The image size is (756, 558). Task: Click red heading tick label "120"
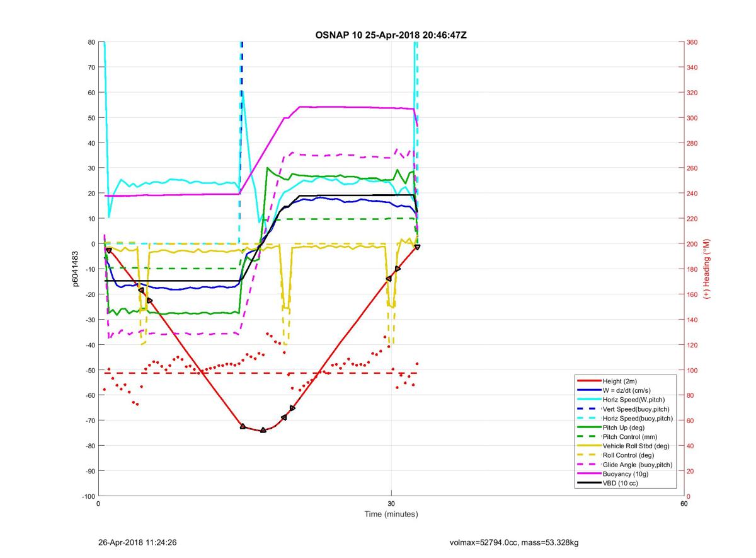pyautogui.click(x=693, y=345)
